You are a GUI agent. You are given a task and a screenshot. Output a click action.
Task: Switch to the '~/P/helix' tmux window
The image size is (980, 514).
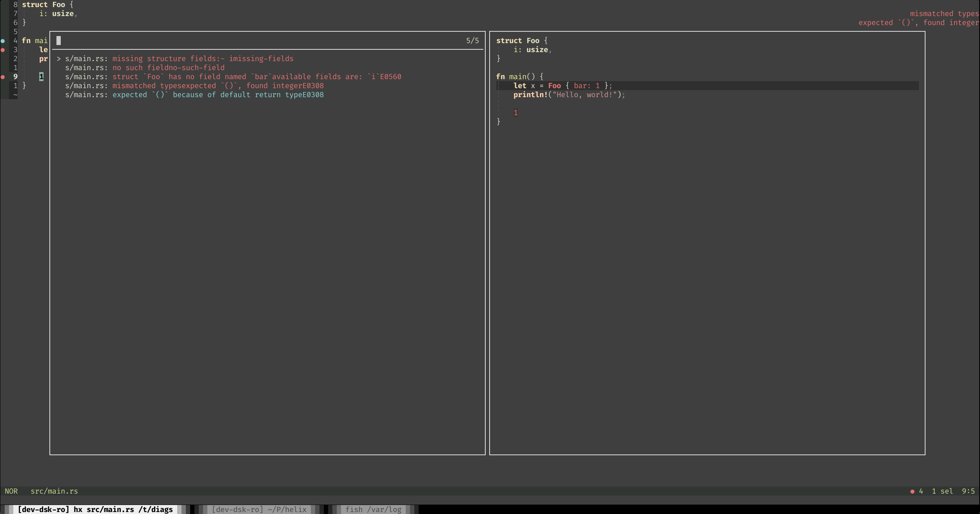click(x=259, y=509)
